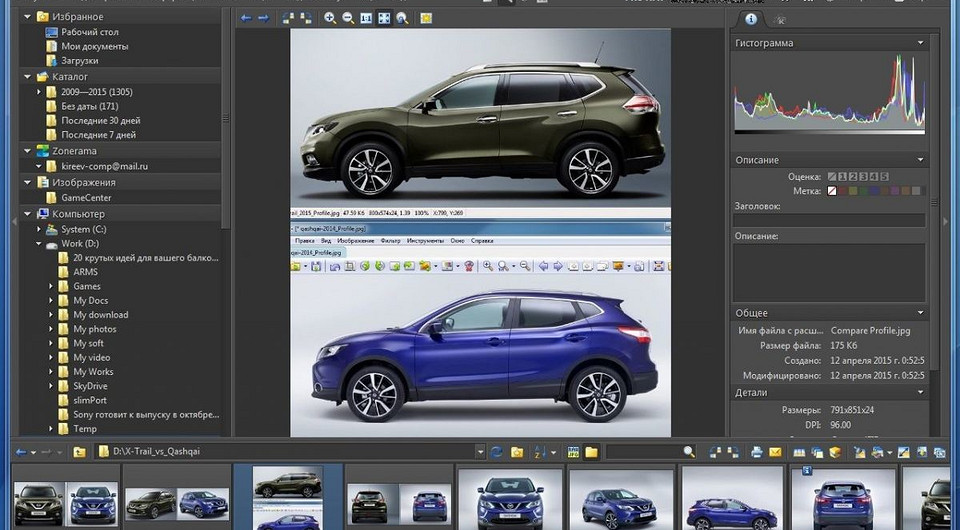Viewport: 960px width, 530px height.
Task: Click the magnifier zoom-lock icon
Action: pos(402,18)
